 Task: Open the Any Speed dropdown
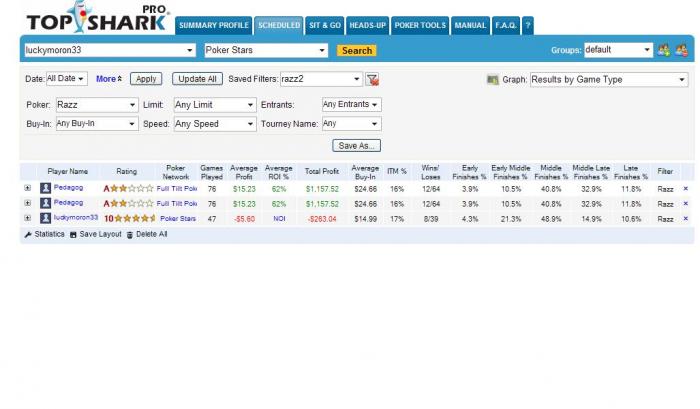[x=215, y=124]
